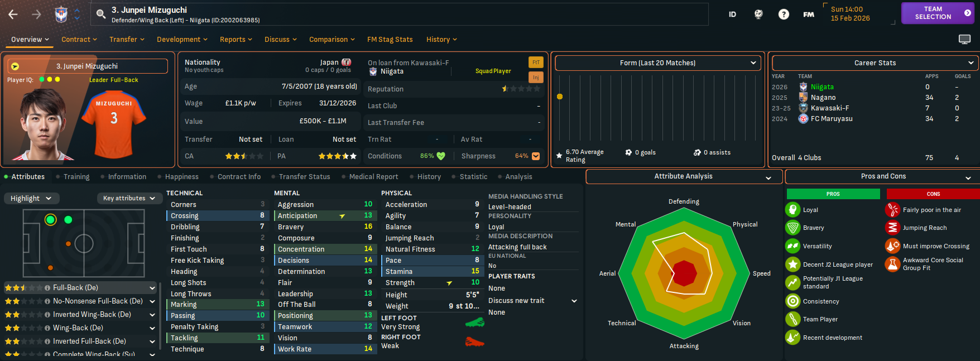Click the back navigation arrow
Image resolution: width=980 pixels, height=361 pixels.
13,14
